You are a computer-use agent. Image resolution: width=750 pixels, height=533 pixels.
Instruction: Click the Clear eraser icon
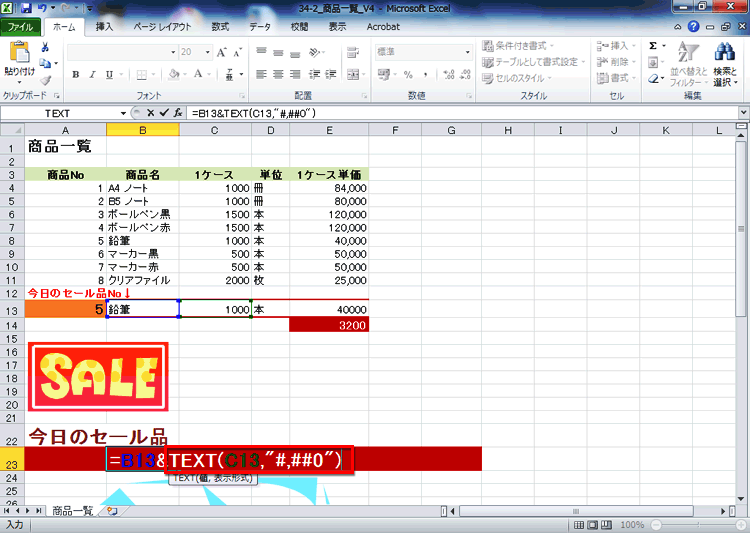pos(653,78)
